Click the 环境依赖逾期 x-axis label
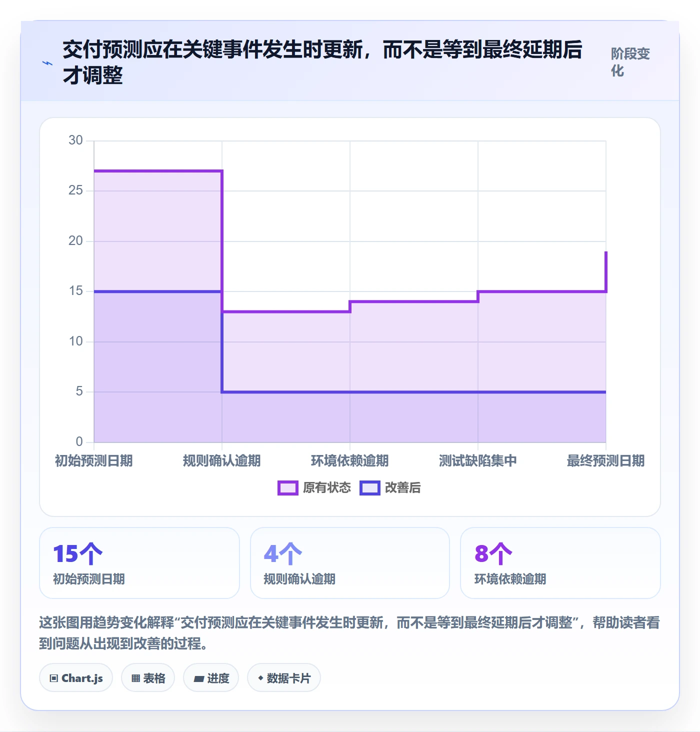The height and width of the screenshot is (732, 700). pyautogui.click(x=350, y=460)
